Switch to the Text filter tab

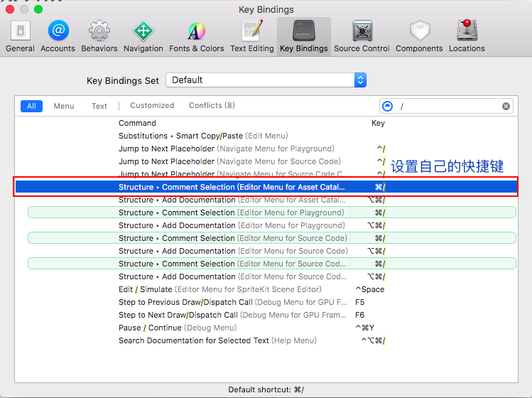(x=99, y=106)
